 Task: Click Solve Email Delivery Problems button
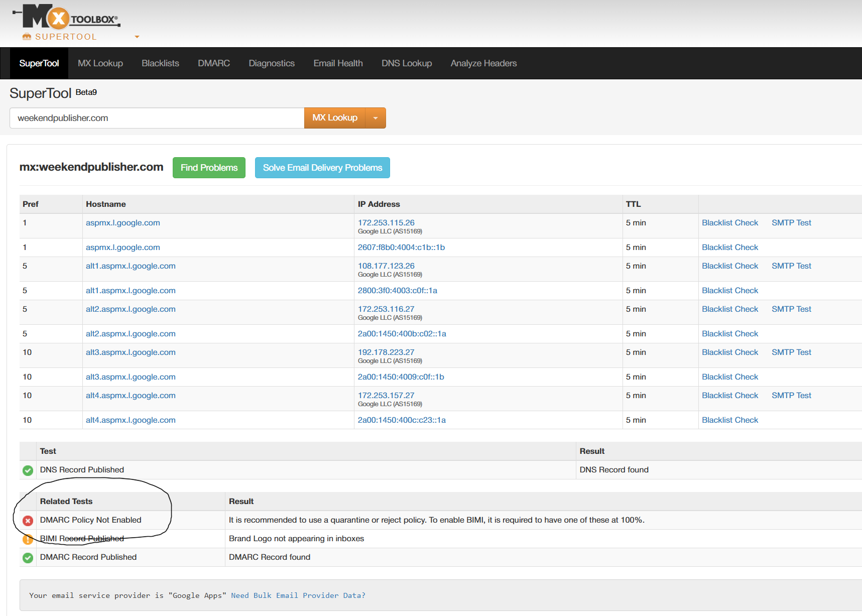322,168
